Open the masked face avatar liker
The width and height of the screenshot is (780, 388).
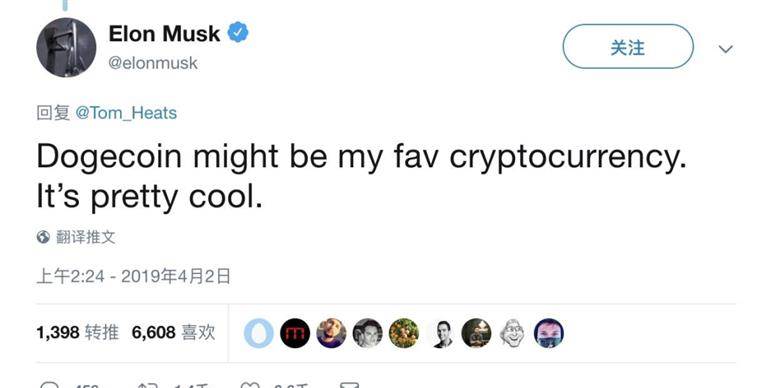click(x=549, y=333)
